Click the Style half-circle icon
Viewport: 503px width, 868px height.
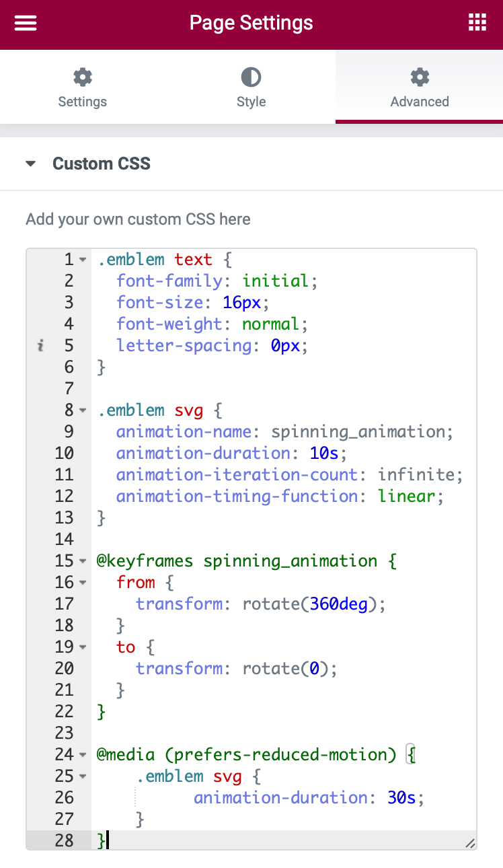pos(251,77)
